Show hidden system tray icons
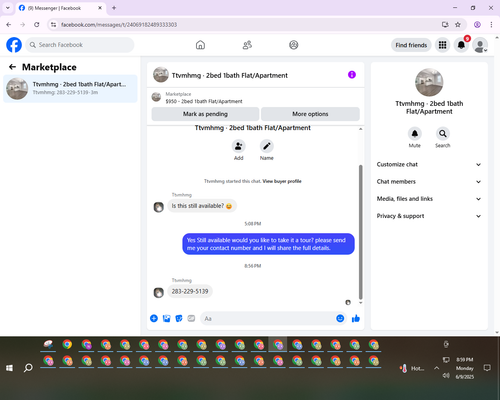Viewport: 500px width, 400px height. click(x=436, y=368)
